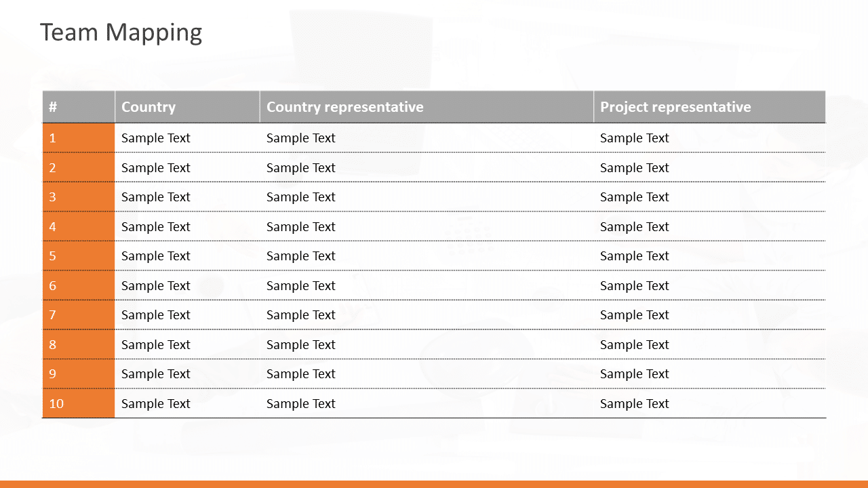This screenshot has width=868, height=488.
Task: Click Country representative text in row 1
Action: pos(301,138)
